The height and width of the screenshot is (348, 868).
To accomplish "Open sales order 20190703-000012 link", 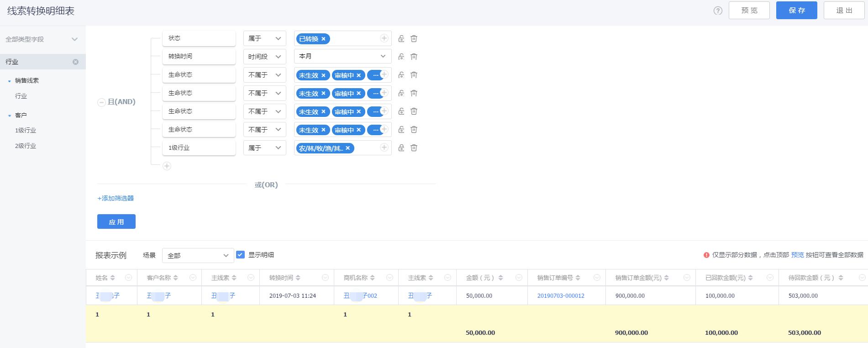I will (561, 296).
